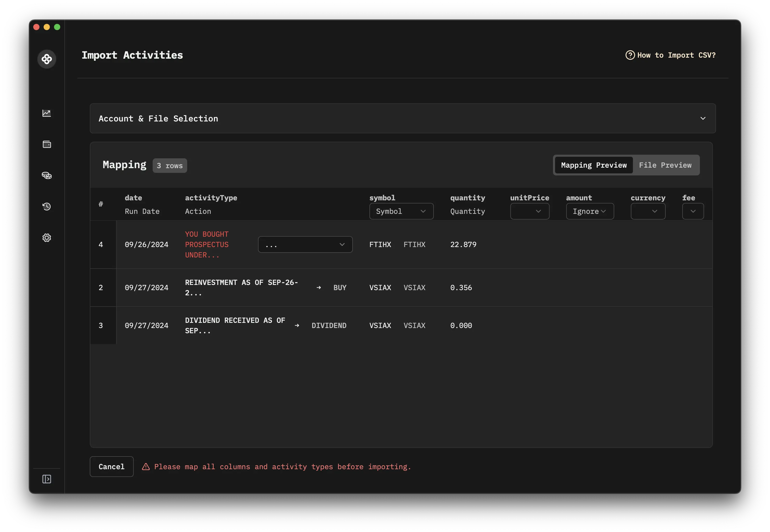Click row number 3 cell

click(101, 325)
